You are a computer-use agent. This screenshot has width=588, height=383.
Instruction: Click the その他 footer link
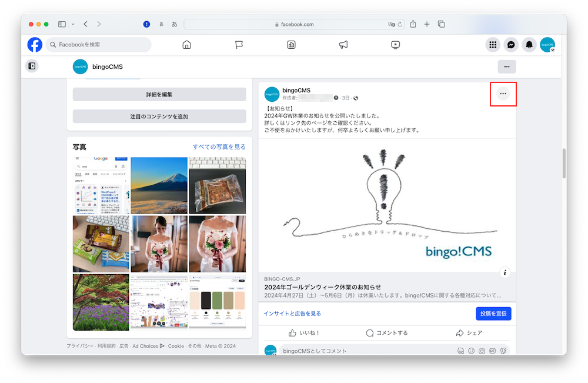pyautogui.click(x=194, y=346)
